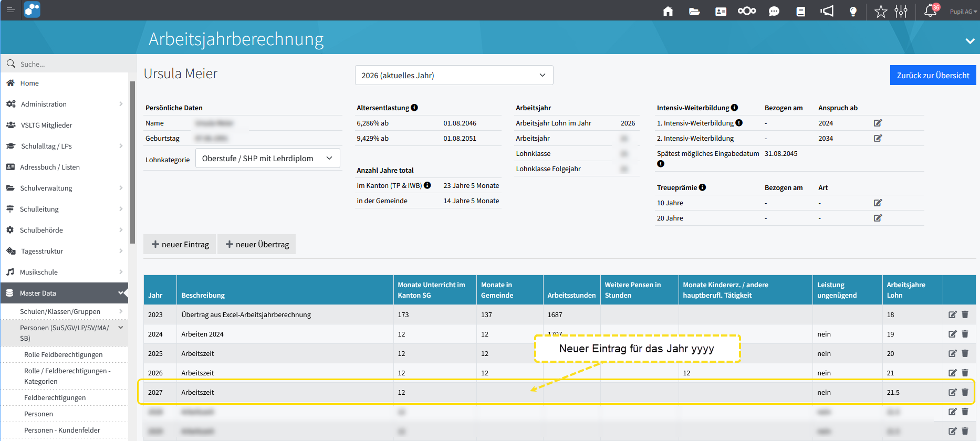Open Adressbuch / Listen in sidebar
980x441 pixels.
[x=65, y=167]
